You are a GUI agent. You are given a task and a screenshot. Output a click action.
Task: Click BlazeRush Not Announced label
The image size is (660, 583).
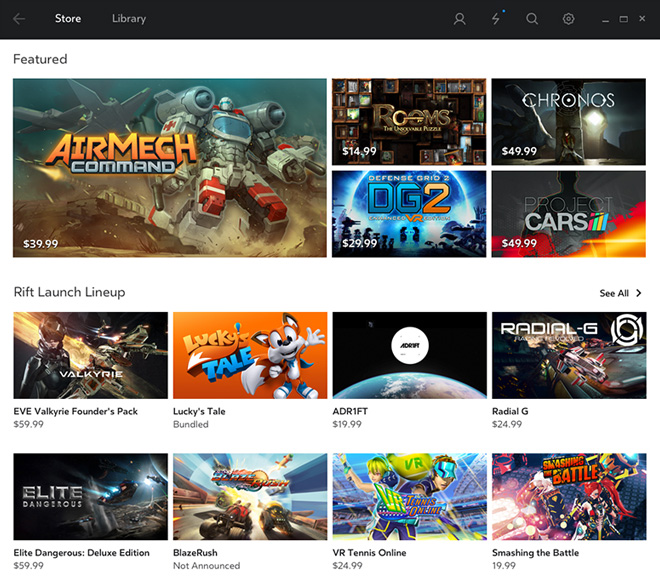point(207,566)
